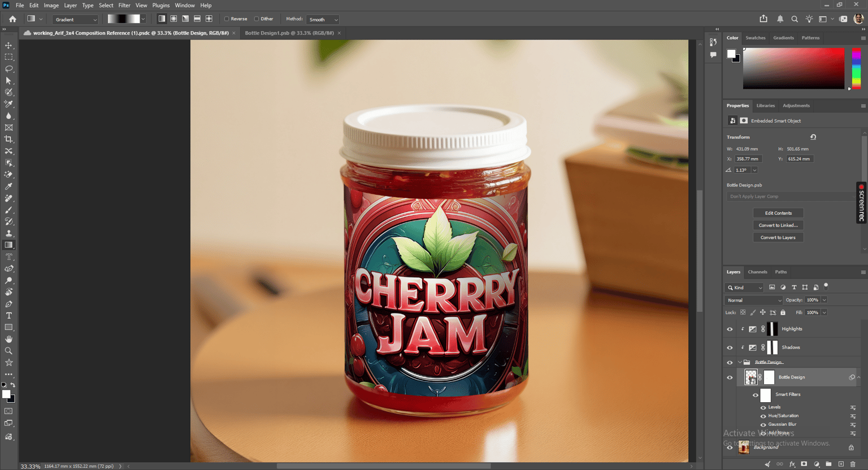Select the Lasso tool
This screenshot has width=868, height=470.
point(8,69)
